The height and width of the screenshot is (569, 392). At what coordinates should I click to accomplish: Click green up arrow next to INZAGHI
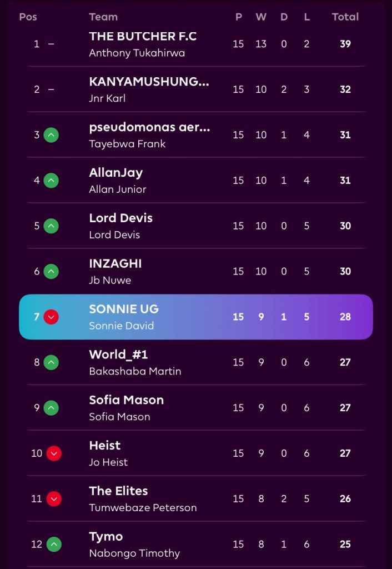click(x=51, y=272)
